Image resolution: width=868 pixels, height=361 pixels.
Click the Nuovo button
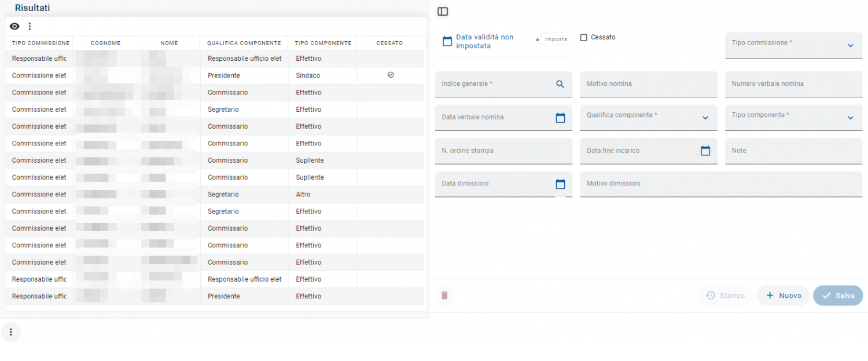(783, 296)
